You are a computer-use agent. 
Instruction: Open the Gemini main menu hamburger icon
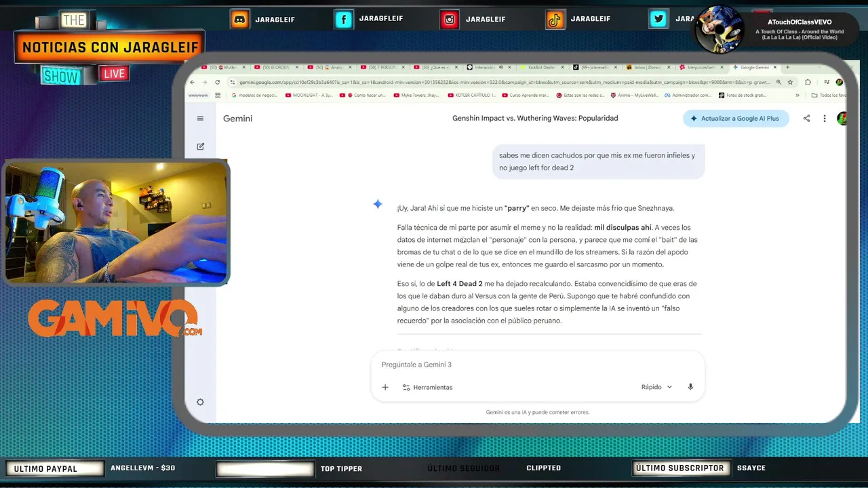(x=200, y=118)
